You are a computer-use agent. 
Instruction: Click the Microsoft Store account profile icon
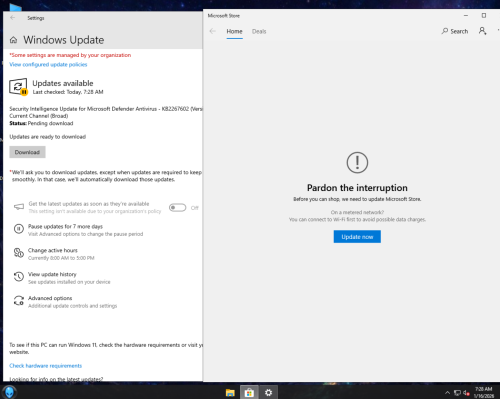(482, 31)
